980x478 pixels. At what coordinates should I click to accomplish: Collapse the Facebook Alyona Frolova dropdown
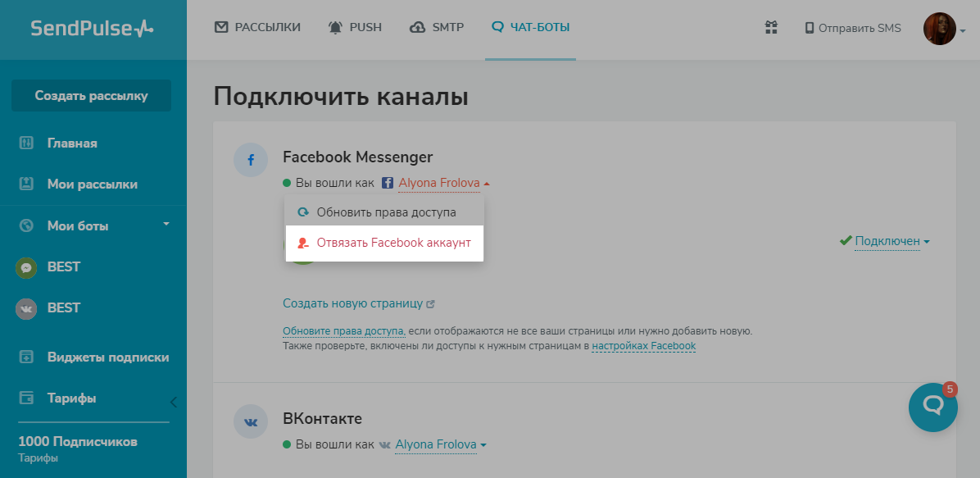coord(444,184)
